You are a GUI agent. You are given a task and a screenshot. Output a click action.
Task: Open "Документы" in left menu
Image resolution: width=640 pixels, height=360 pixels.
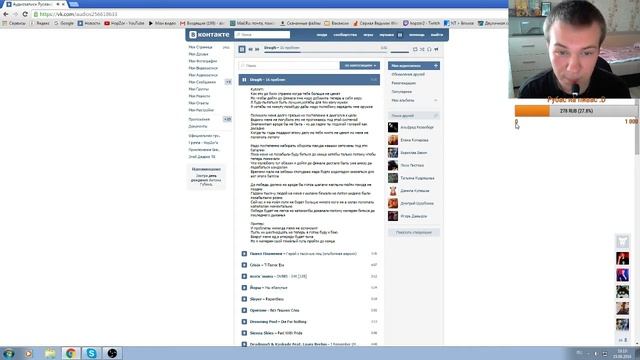click(x=198, y=127)
